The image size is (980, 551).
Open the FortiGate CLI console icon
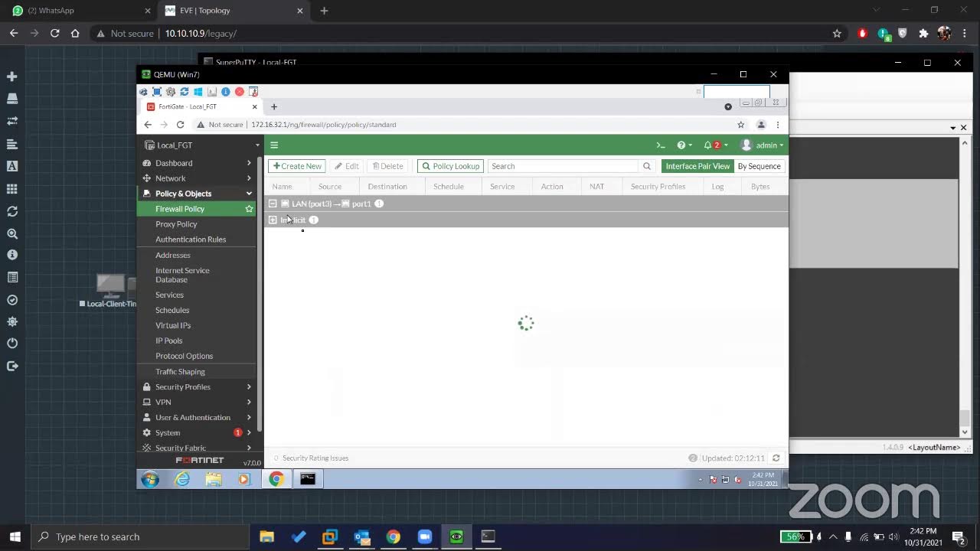(x=660, y=145)
